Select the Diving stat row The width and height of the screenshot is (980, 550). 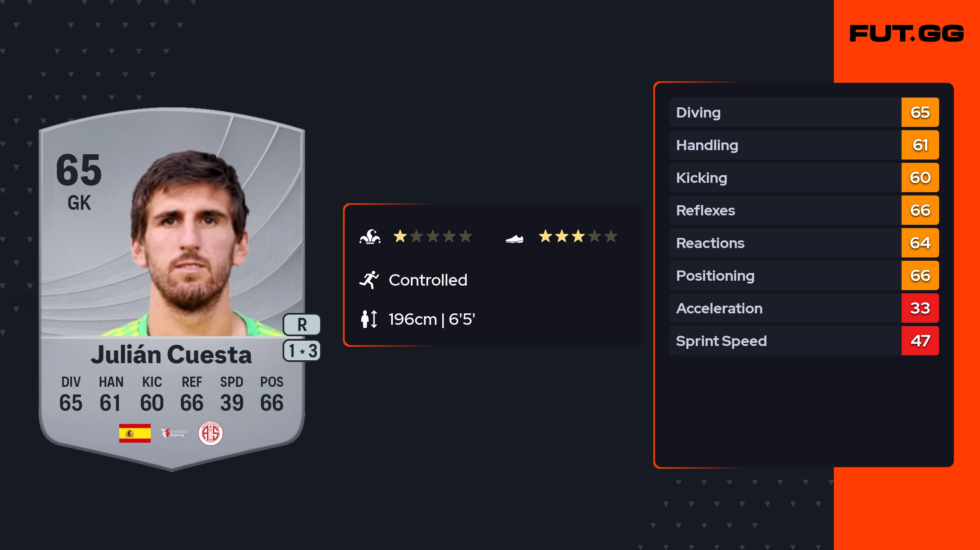coord(784,112)
